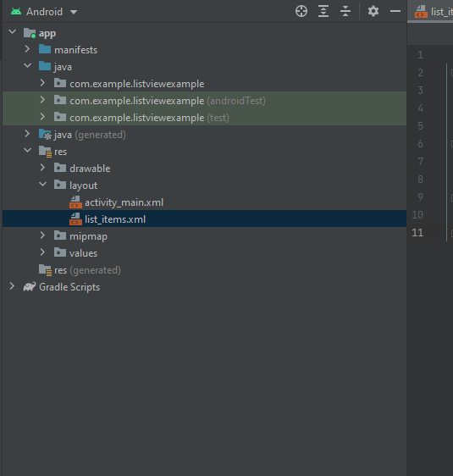Expand the values folder

pos(42,252)
